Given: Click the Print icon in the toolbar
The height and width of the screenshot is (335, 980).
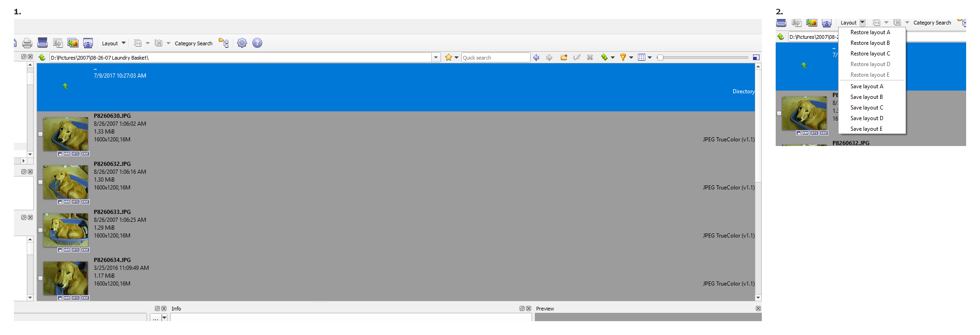Looking at the screenshot, I should 27,43.
